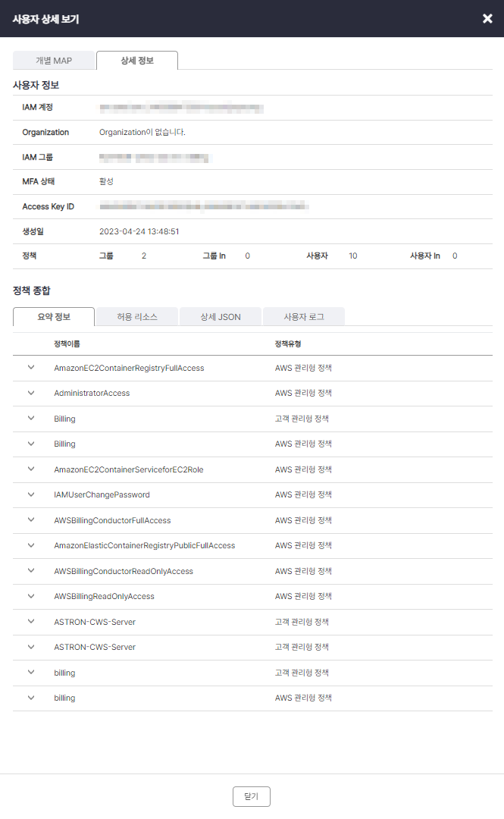This screenshot has height=819, width=504.
Task: Click the AmazonEC2ContainerRegistryFullAccess policy name
Action: (x=129, y=369)
